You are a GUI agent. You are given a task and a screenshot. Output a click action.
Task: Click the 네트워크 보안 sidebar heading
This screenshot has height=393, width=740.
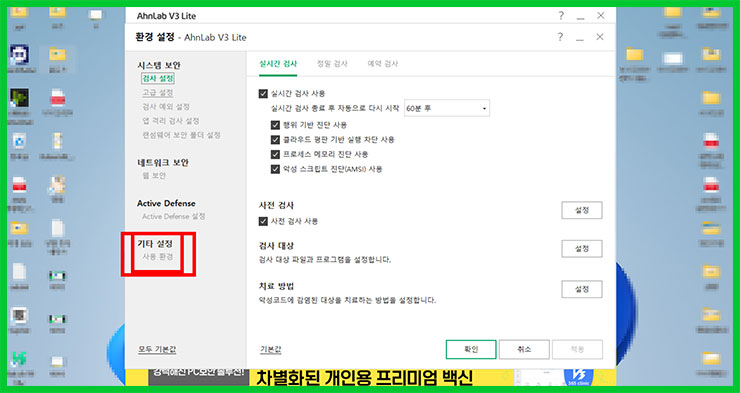click(163, 162)
